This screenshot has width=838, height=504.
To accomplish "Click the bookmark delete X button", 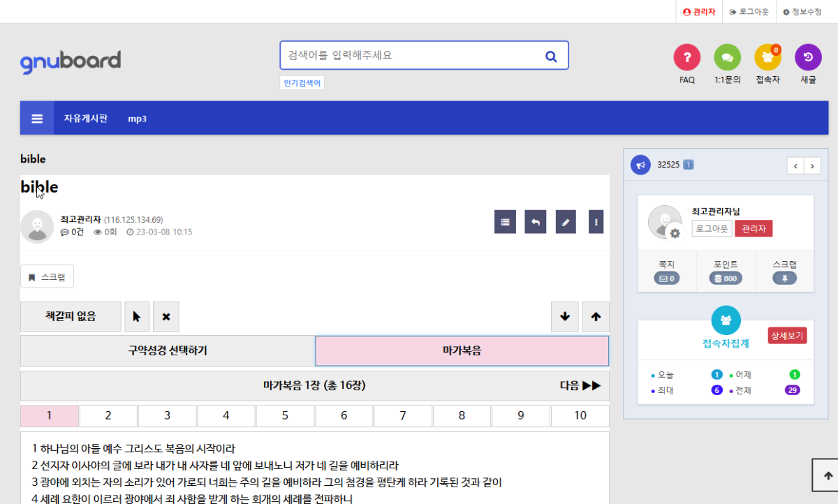I will tap(166, 317).
